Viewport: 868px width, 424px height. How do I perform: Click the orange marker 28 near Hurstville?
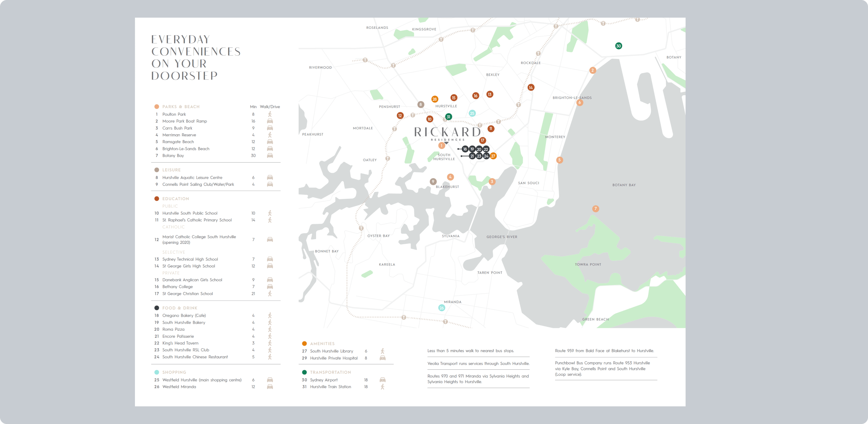pyautogui.click(x=434, y=99)
